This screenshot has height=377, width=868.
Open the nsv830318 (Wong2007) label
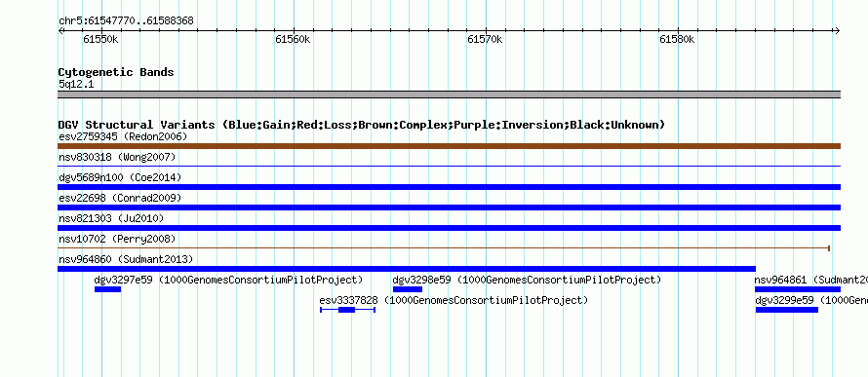pos(117,158)
